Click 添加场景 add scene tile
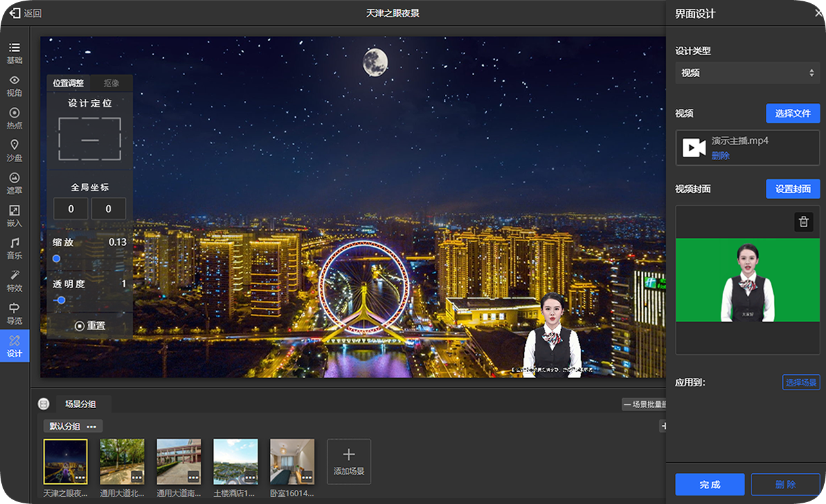The width and height of the screenshot is (826, 504). pos(349,462)
